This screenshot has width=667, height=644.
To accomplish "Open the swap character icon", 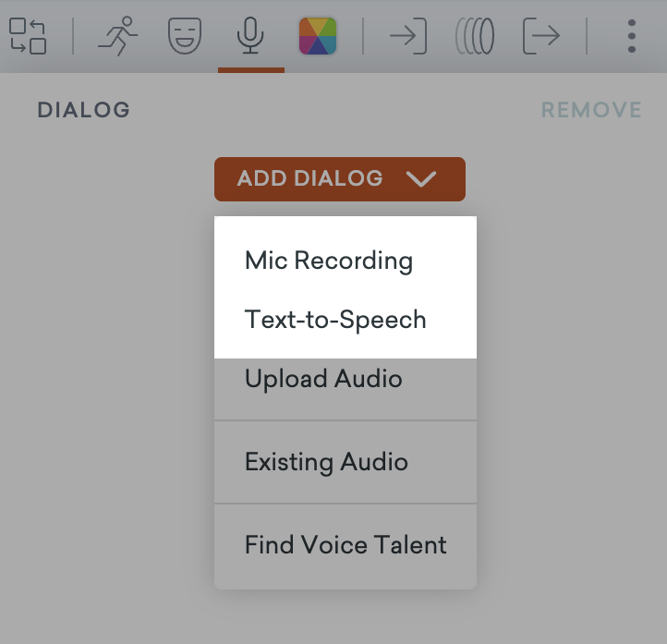I will point(28,35).
